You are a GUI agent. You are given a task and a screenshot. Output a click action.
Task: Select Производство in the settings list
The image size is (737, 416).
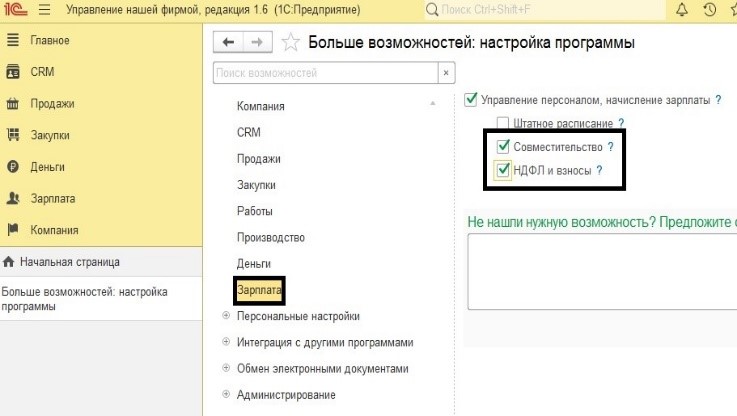point(270,238)
